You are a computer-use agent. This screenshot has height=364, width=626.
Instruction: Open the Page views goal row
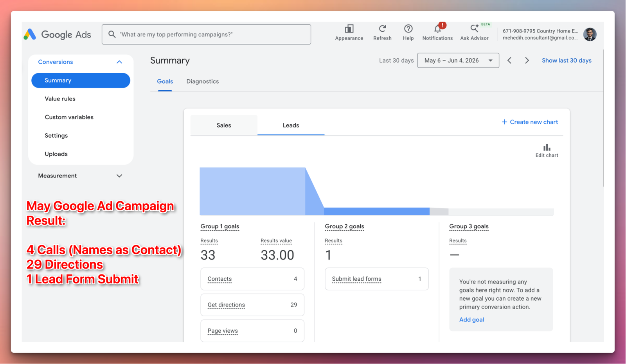[252, 331]
